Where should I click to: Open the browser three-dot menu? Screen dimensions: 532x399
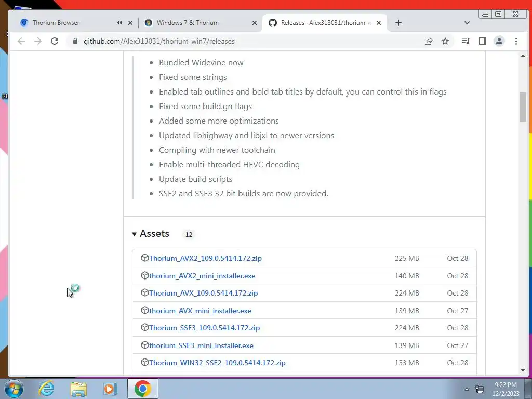[516, 41]
